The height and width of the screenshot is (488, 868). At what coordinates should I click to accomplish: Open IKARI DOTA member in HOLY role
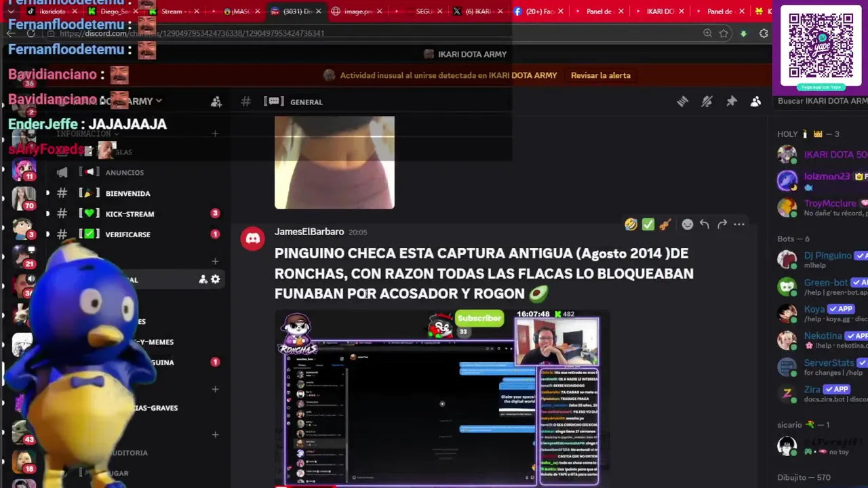point(822,155)
